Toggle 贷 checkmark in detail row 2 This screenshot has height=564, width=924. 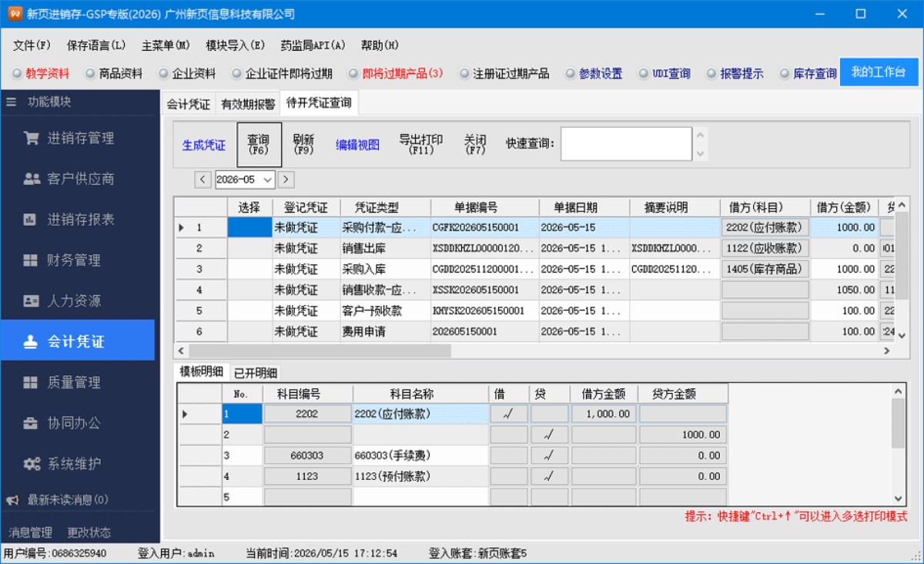[549, 435]
